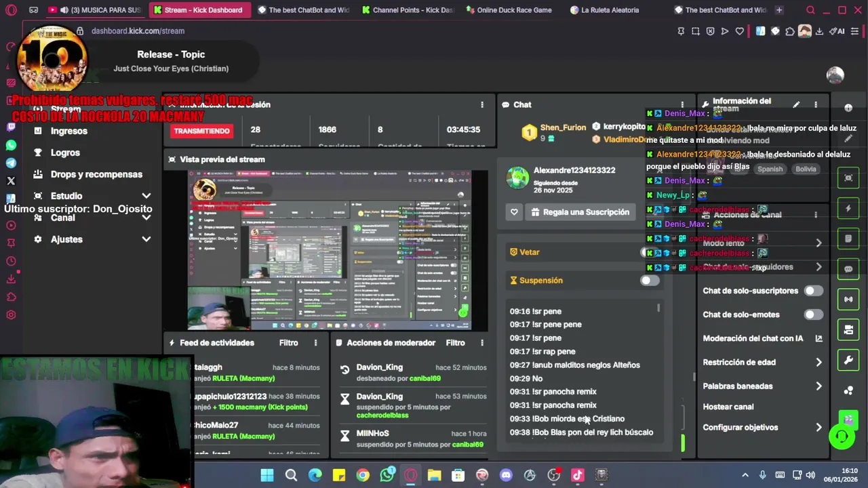Open X in the Opera sidebar
868x488 pixels.
point(11,181)
